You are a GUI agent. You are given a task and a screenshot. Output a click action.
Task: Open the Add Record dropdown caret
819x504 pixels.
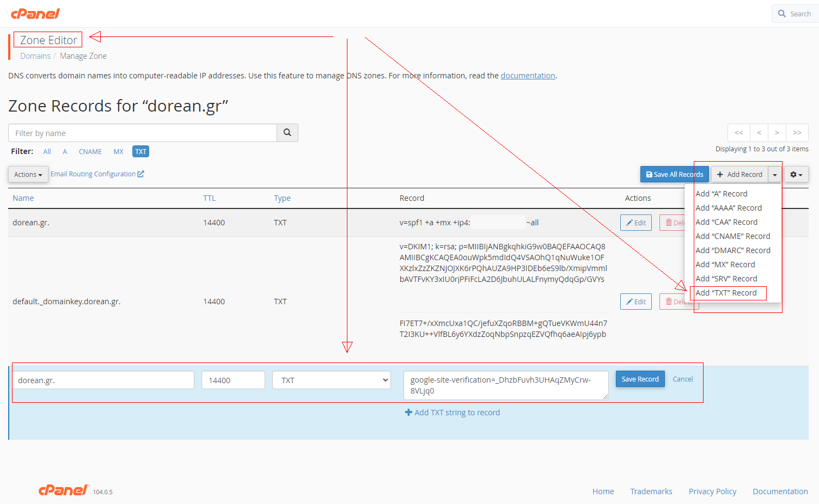coord(775,174)
